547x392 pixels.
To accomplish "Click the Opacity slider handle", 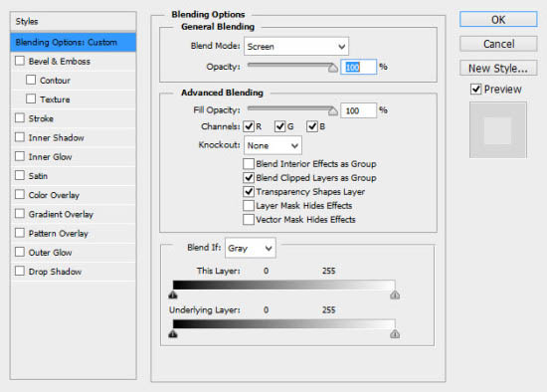I will pyautogui.click(x=333, y=68).
